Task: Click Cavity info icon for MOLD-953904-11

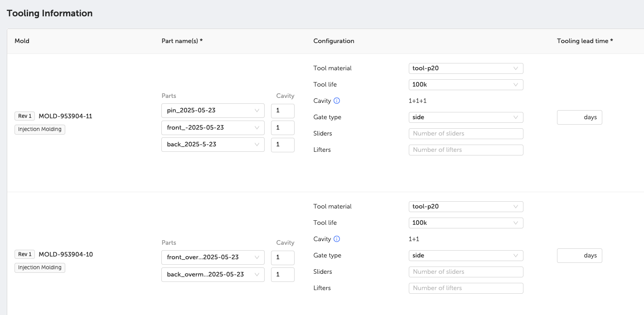Action: coord(337,101)
